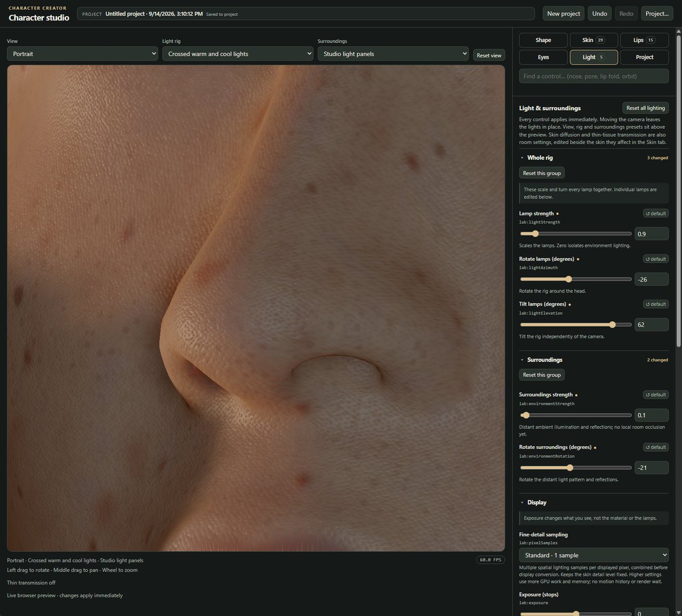Adjust the Surroundings strength slider
The width and height of the screenshot is (682, 616).
point(575,415)
